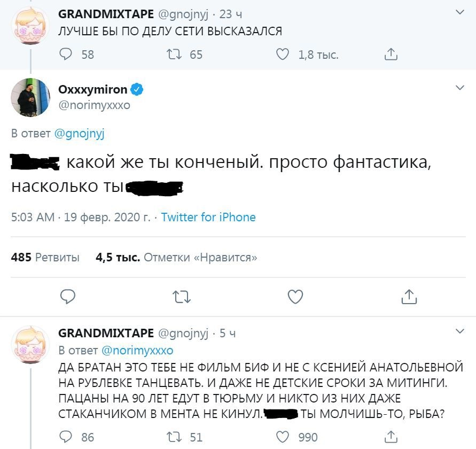Share the bottom GRANDMIXTAPE reply
This screenshot has width=476, height=449.
click(391, 437)
